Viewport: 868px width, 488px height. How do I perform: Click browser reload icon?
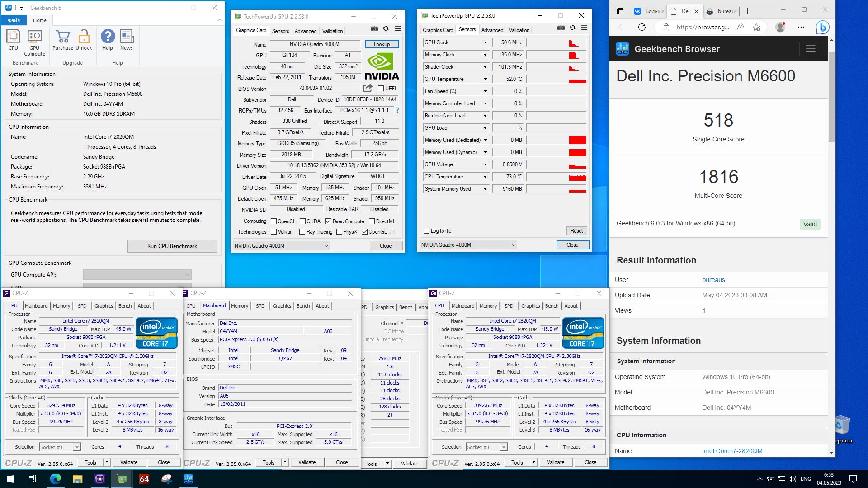(x=642, y=27)
